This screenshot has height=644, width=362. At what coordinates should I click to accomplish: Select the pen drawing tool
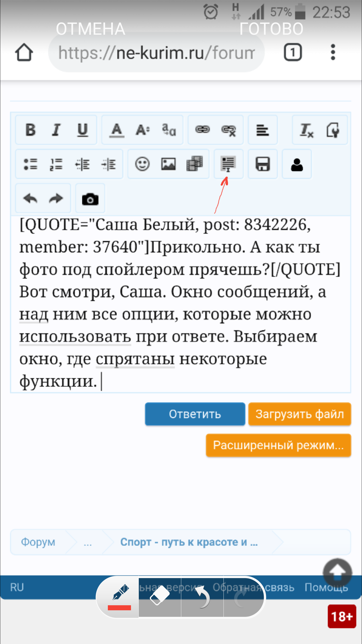click(118, 597)
